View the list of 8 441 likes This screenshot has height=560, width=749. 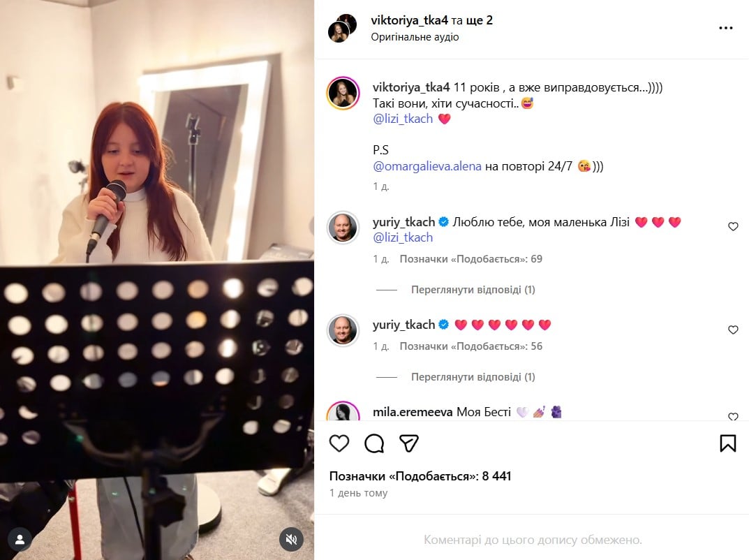tap(420, 476)
